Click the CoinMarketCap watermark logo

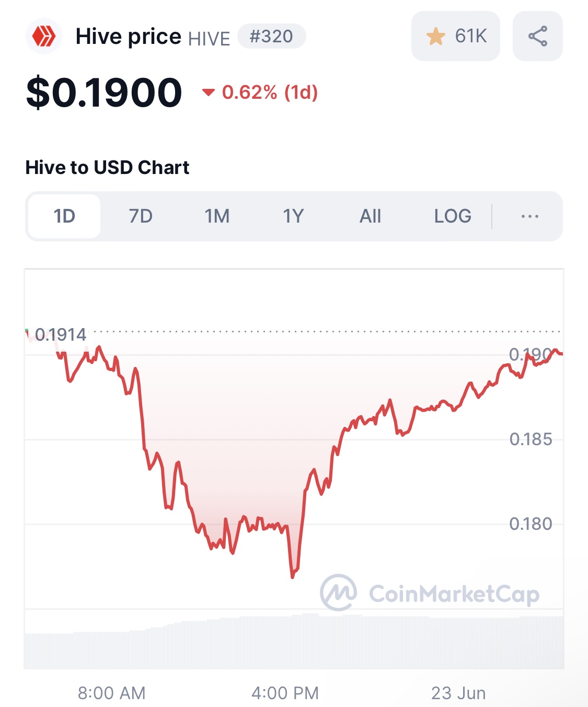tap(430, 593)
